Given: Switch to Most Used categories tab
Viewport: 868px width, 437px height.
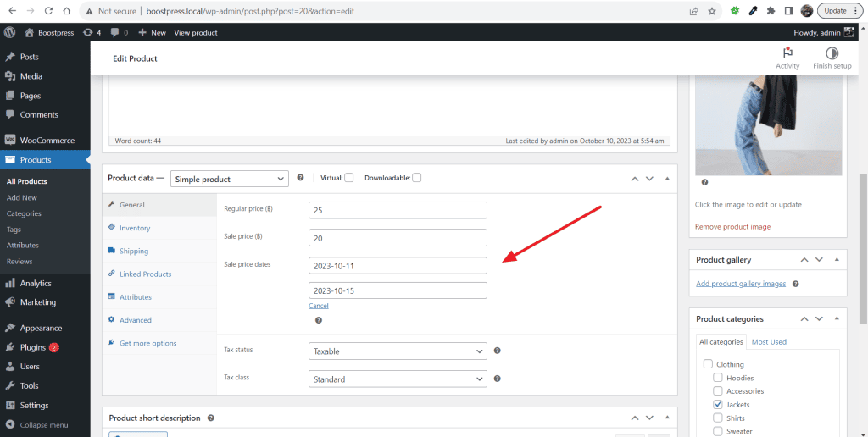Looking at the screenshot, I should pos(769,342).
